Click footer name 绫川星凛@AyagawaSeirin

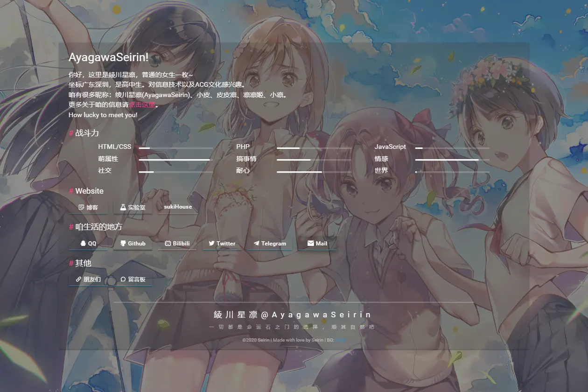(x=293, y=315)
